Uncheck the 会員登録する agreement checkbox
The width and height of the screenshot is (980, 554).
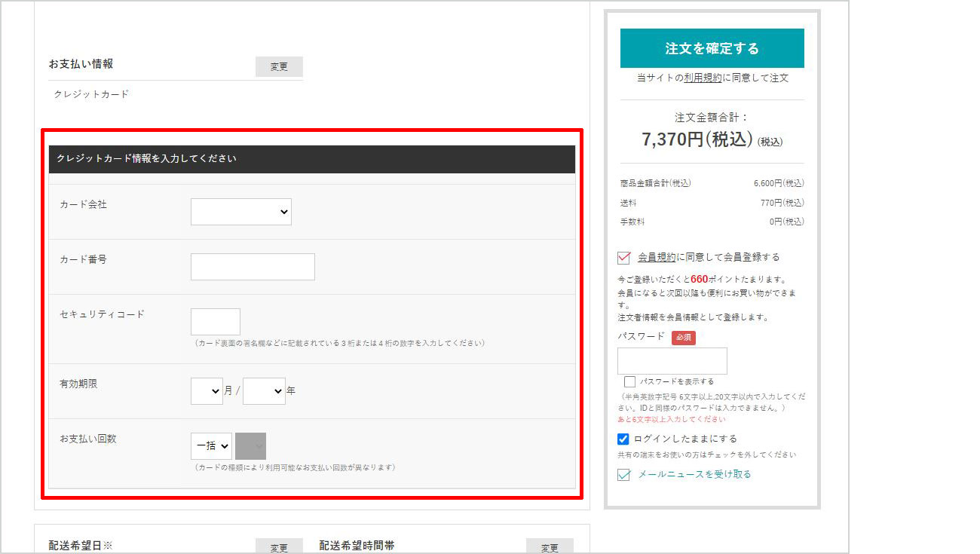pyautogui.click(x=623, y=258)
